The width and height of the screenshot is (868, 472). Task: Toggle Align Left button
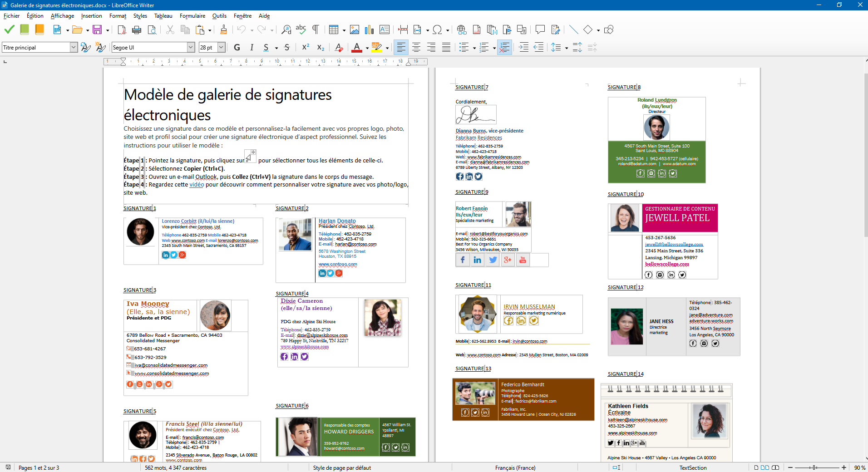[x=401, y=47]
